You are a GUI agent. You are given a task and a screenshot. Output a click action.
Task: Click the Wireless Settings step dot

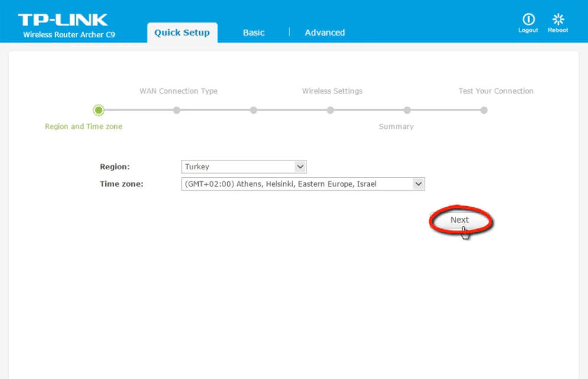(330, 110)
